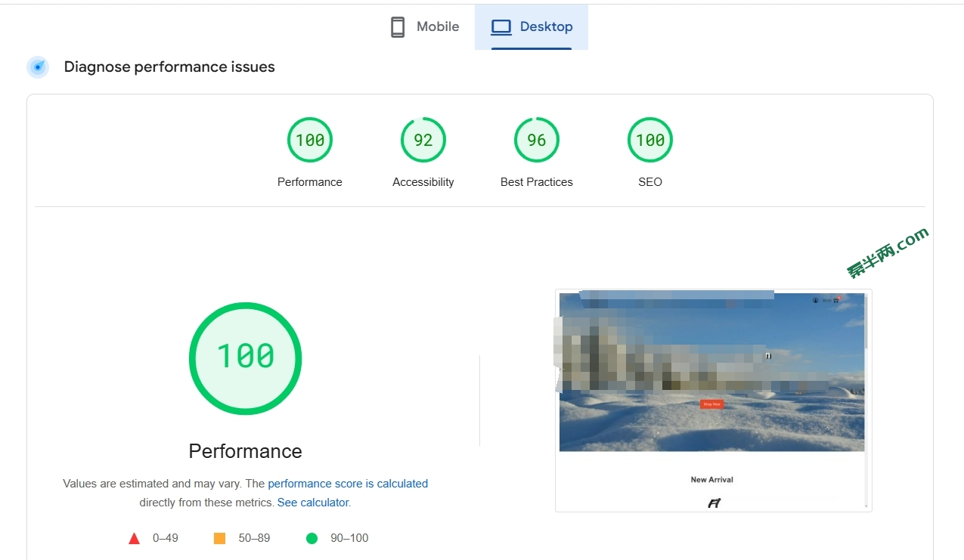Click the account icon in the thumbnail header
964x560 pixels.
(x=816, y=300)
